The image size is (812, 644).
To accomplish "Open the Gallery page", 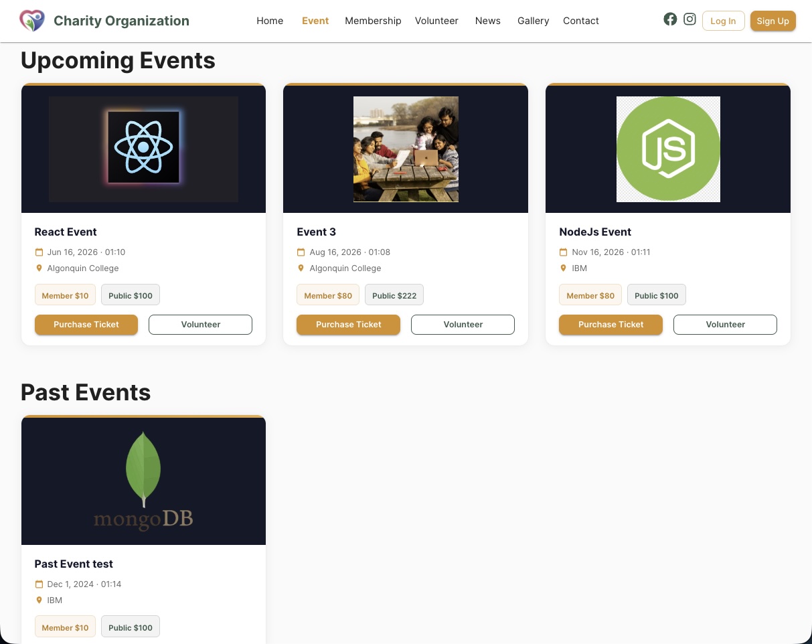I will tap(534, 21).
